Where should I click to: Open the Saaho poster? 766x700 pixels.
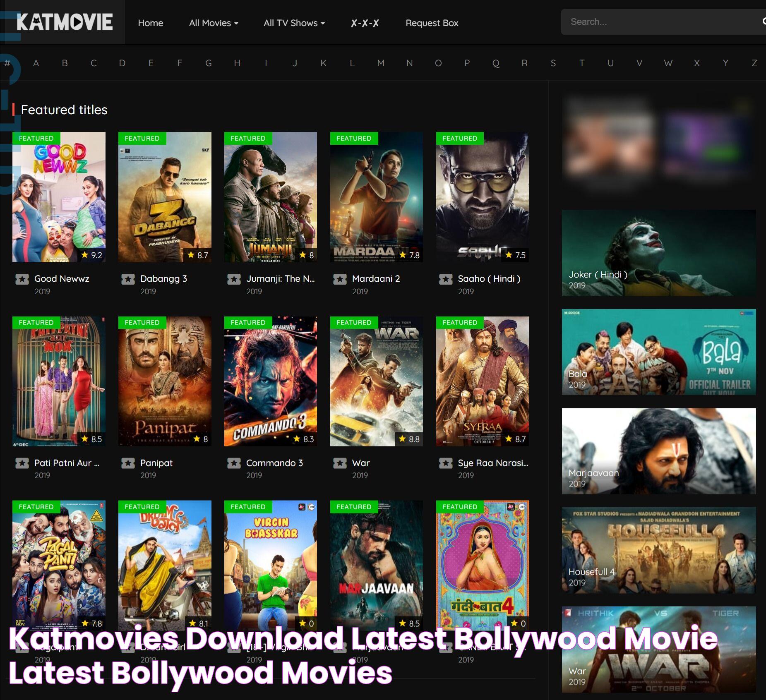[x=483, y=197]
